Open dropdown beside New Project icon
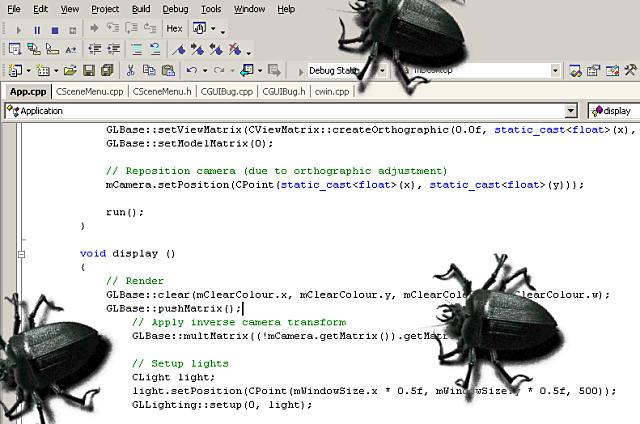The height and width of the screenshot is (424, 640). click(29, 71)
